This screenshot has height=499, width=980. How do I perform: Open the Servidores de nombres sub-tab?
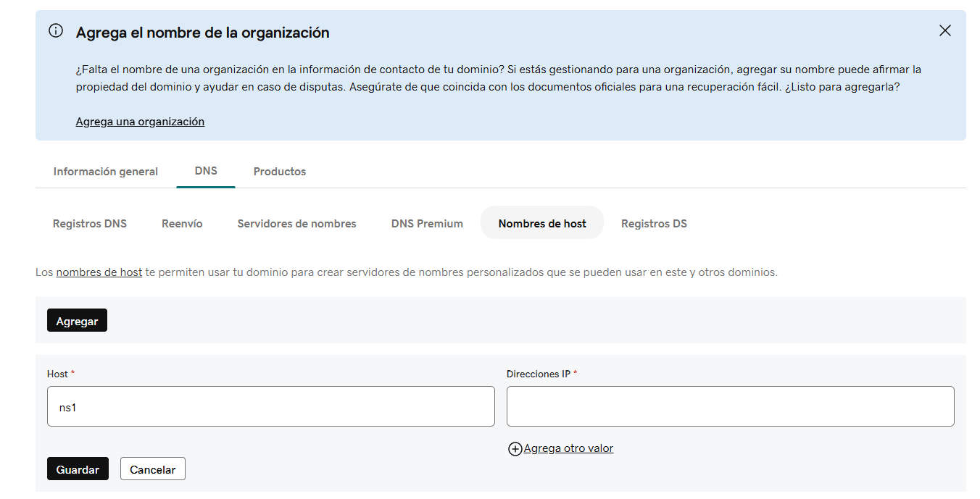[x=296, y=224]
